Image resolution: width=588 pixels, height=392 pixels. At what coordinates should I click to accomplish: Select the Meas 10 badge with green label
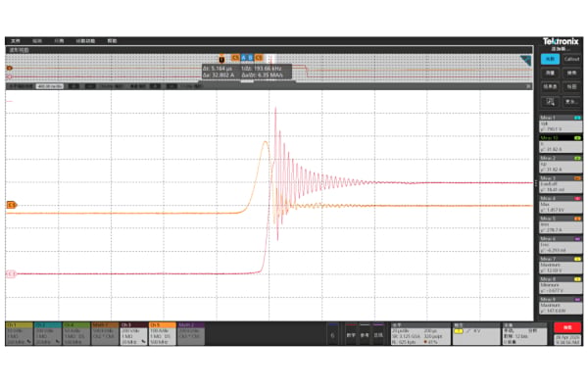coord(561,144)
